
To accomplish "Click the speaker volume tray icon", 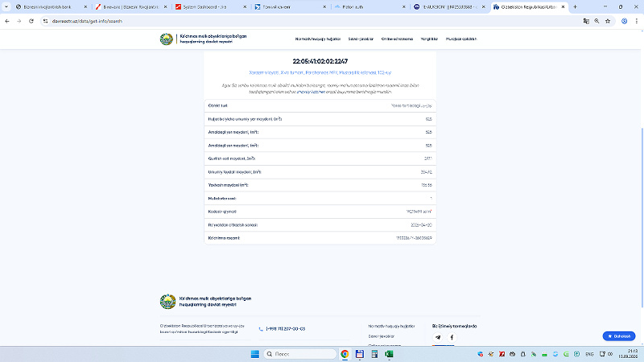I will 610,354.
